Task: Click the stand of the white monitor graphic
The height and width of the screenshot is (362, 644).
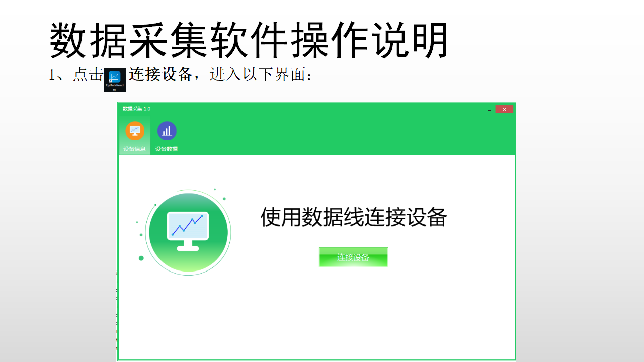Action: click(188, 245)
